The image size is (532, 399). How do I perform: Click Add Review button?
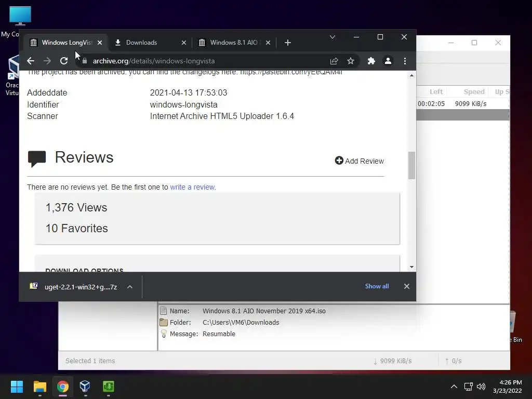360,161
